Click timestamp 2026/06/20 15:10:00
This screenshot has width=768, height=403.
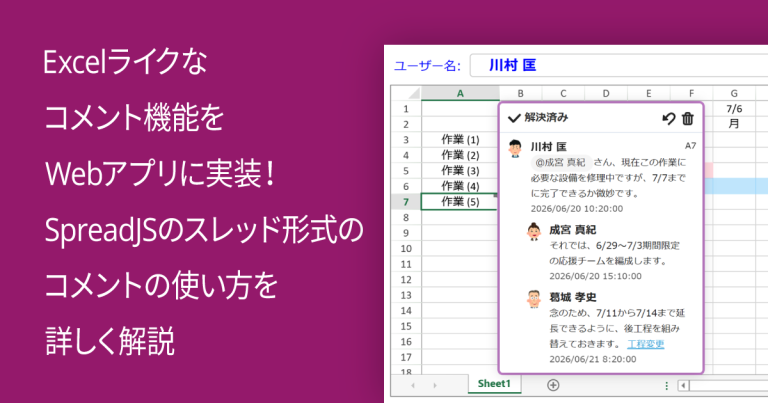pos(595,276)
